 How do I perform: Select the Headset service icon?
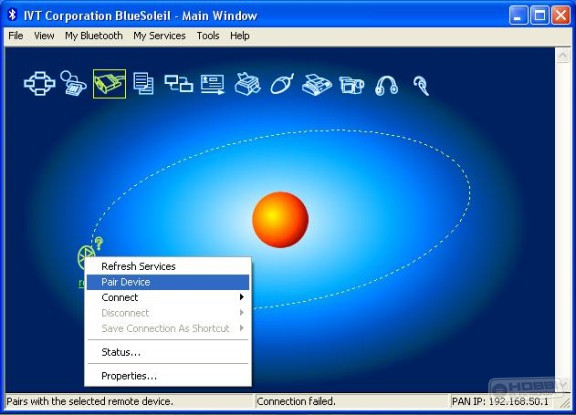(421, 85)
